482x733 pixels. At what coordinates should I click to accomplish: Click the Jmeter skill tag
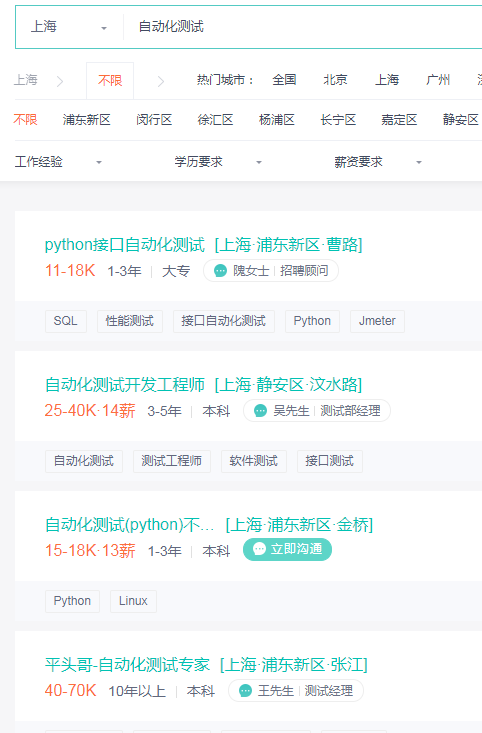pyautogui.click(x=377, y=321)
